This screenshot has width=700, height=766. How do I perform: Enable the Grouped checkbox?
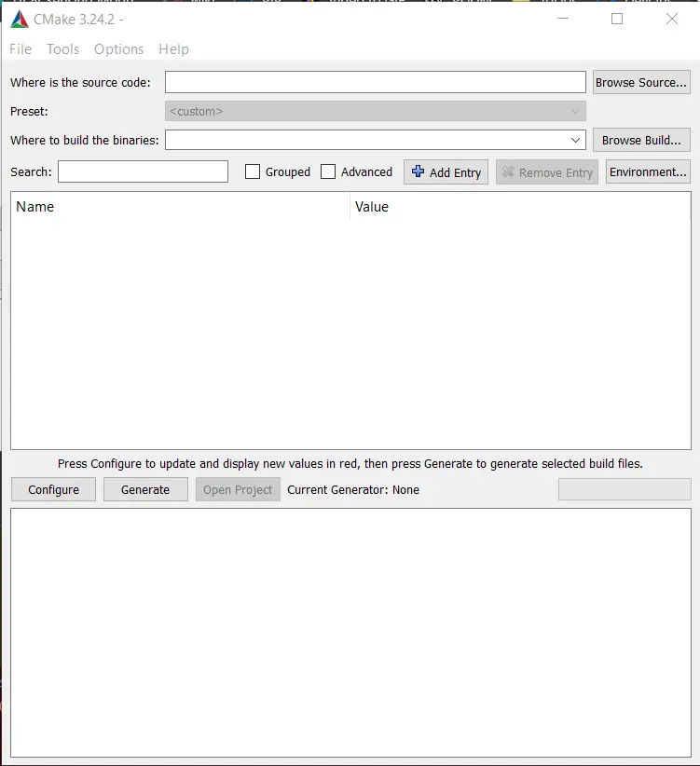[253, 171]
